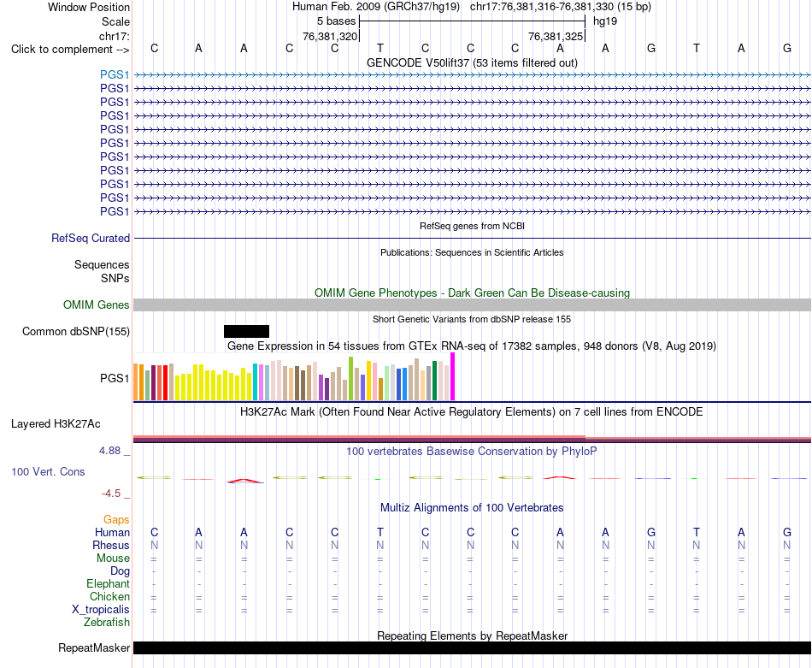This screenshot has width=812, height=668.
Task: Click the GENCODE V50lift37 track title
Action: click(x=472, y=62)
